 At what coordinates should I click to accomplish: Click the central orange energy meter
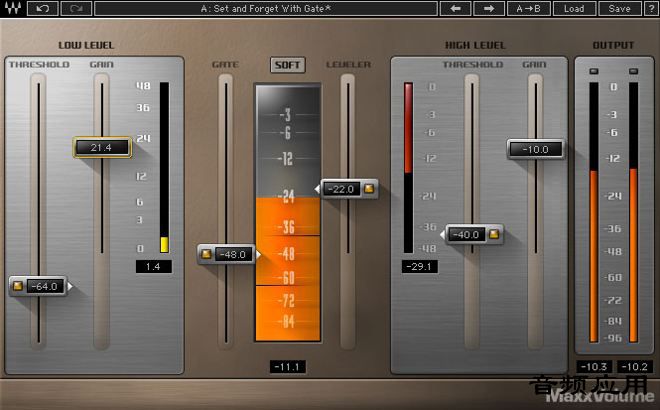pos(288,212)
